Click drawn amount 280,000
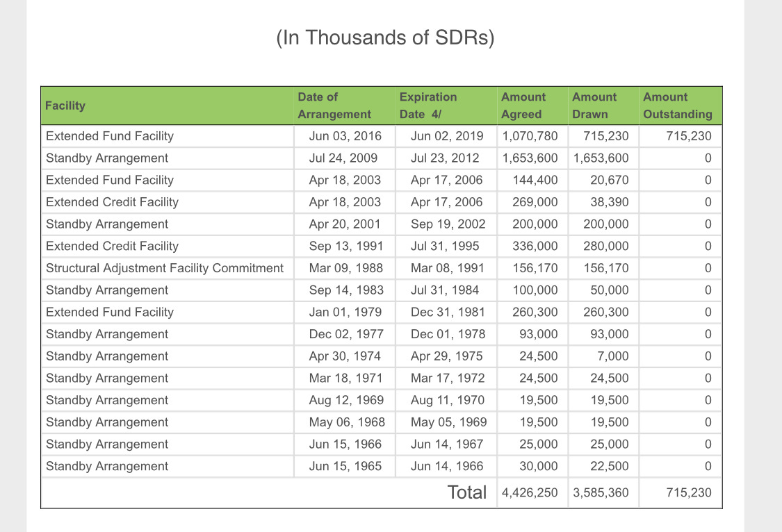Screen dimensions: 782x532 pos(606,246)
